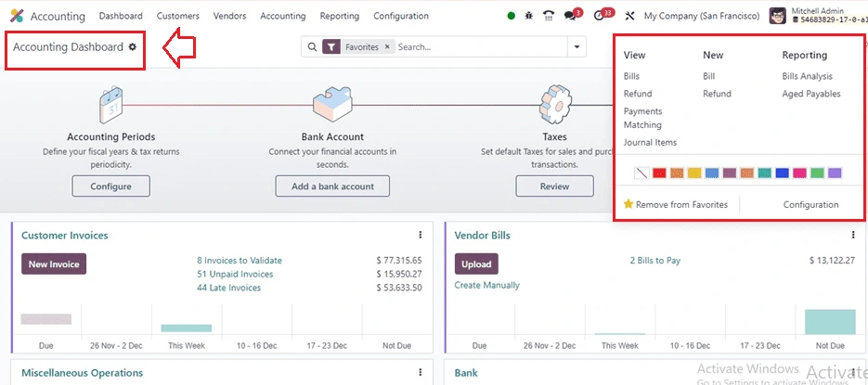Open the Reporting menu
868x385 pixels.
coord(339,16)
